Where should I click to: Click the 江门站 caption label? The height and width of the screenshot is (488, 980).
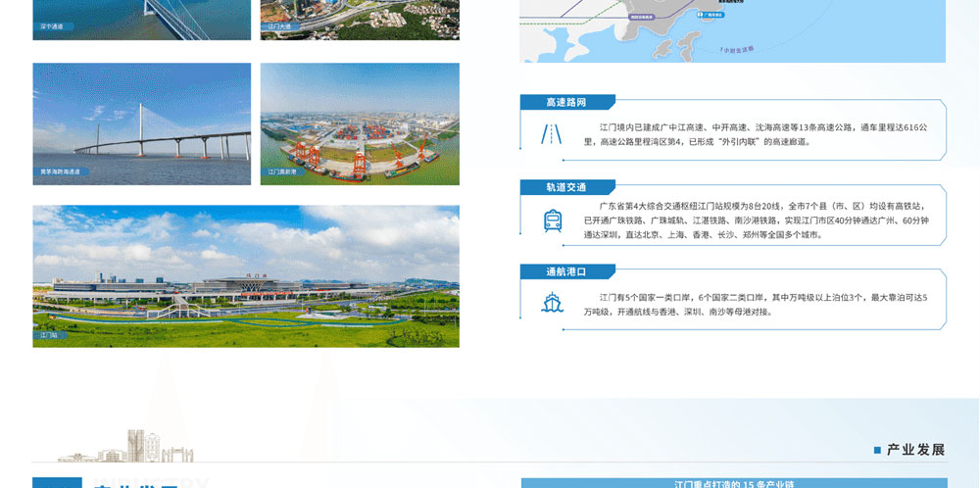[x=49, y=335]
